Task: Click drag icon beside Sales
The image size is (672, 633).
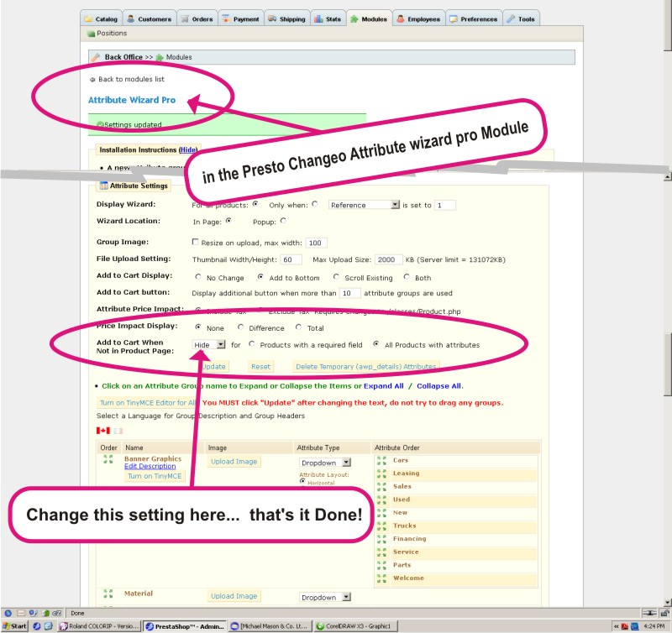Action: click(381, 487)
